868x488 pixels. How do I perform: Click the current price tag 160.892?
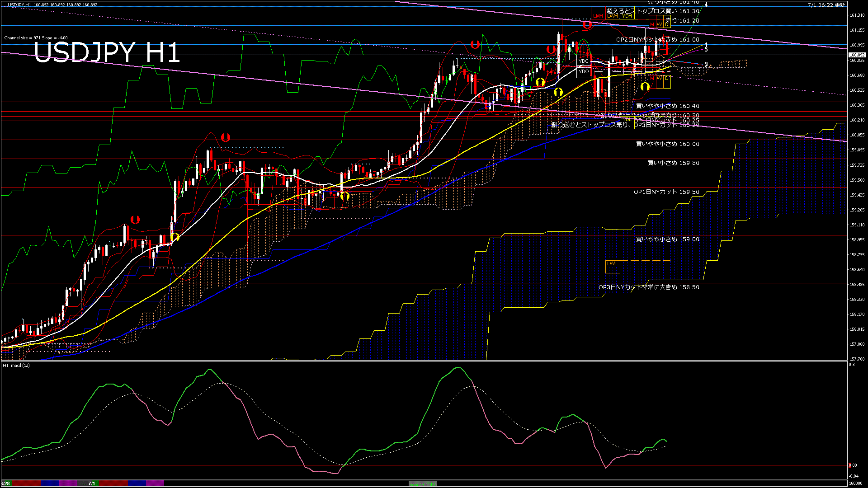click(857, 55)
